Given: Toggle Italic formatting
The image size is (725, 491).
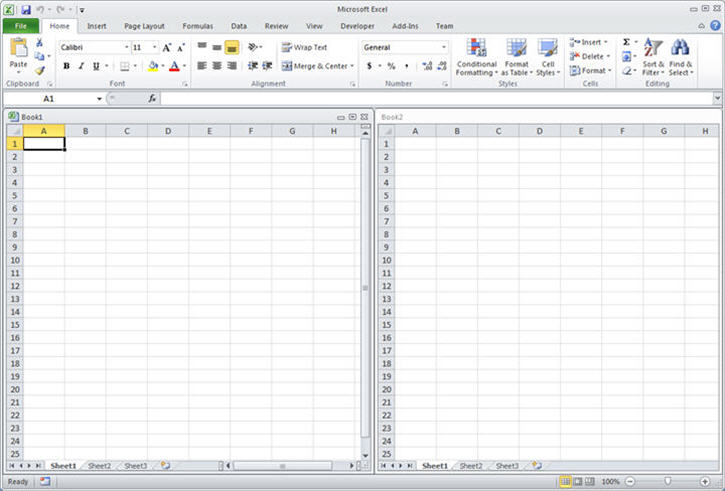Looking at the screenshot, I should [81, 66].
